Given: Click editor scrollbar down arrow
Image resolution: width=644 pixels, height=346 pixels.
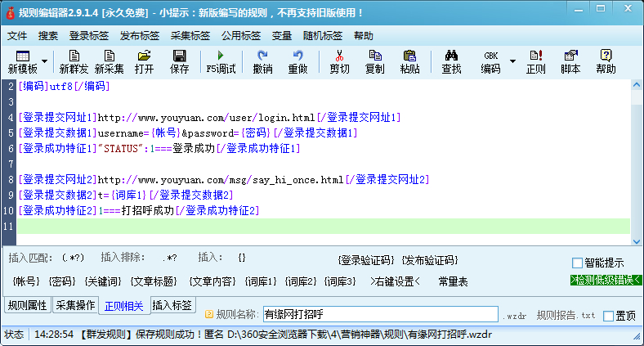Looking at the screenshot, I should [637, 241].
